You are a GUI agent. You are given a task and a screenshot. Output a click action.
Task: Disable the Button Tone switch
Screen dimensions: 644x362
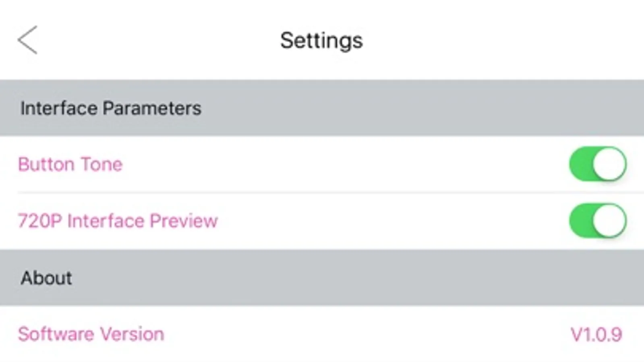pyautogui.click(x=598, y=164)
